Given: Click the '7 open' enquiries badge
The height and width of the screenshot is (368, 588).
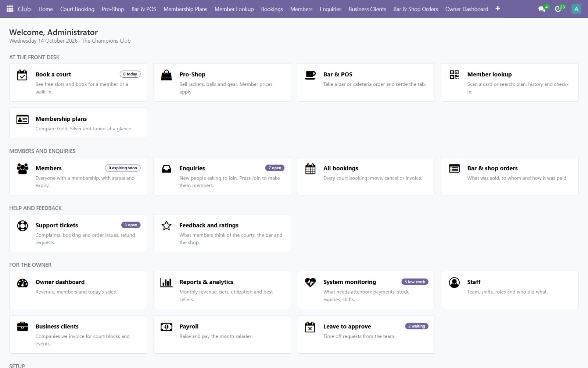Looking at the screenshot, I should (275, 168).
